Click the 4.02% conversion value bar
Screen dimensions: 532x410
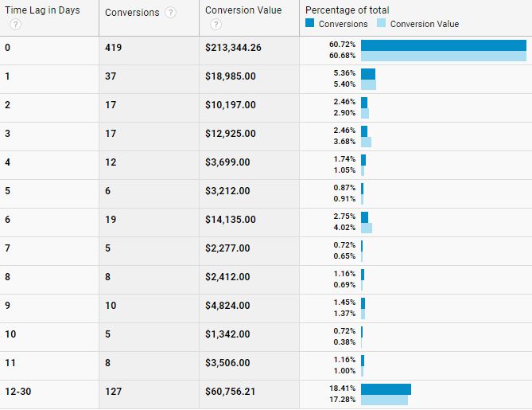(x=366, y=228)
